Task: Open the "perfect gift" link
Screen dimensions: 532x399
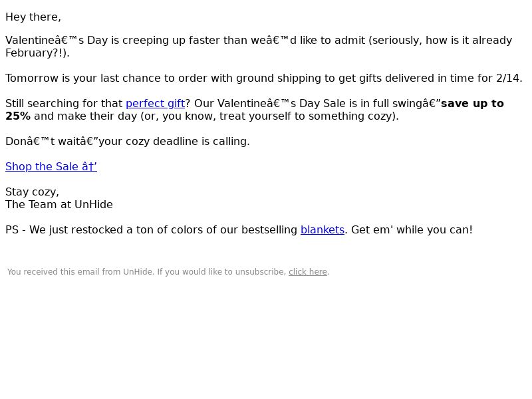Action: pos(155,104)
